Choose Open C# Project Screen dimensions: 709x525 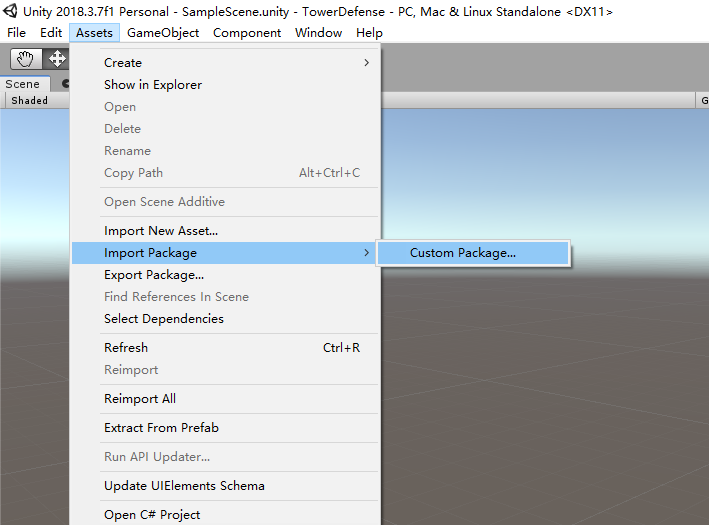click(x=225, y=515)
